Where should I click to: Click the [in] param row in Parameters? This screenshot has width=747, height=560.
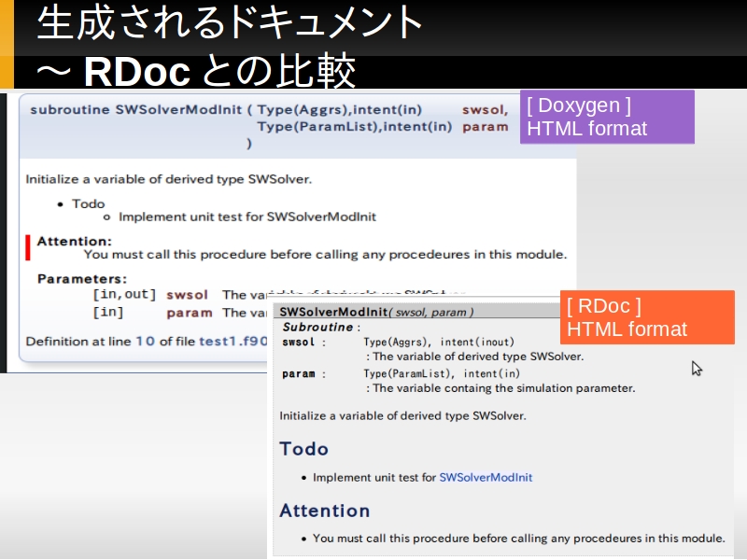coord(108,313)
